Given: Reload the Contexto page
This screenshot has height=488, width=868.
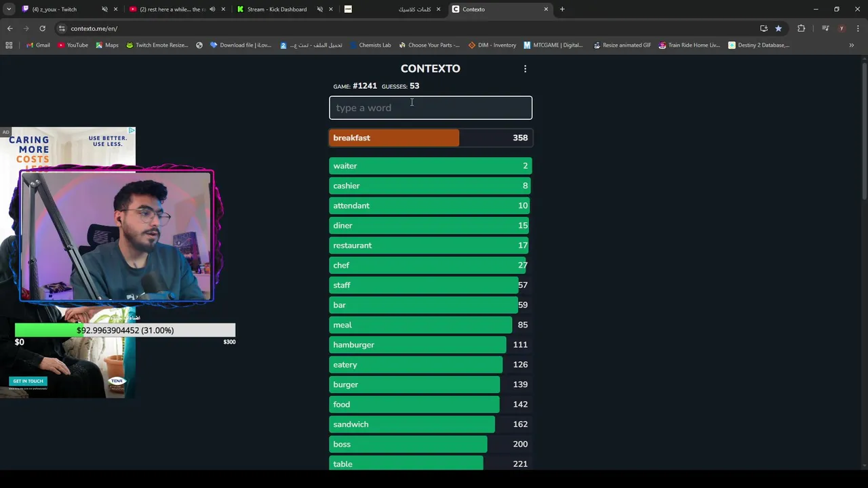Looking at the screenshot, I should click(x=42, y=28).
